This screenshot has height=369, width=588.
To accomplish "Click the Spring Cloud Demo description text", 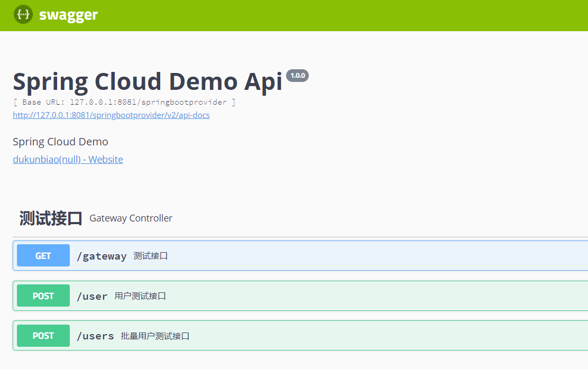I will point(60,142).
